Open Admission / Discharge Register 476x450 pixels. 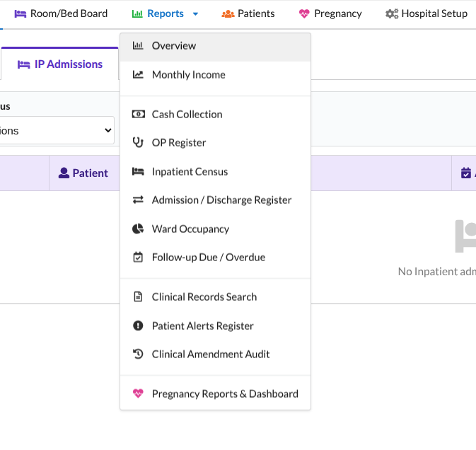[215, 200]
